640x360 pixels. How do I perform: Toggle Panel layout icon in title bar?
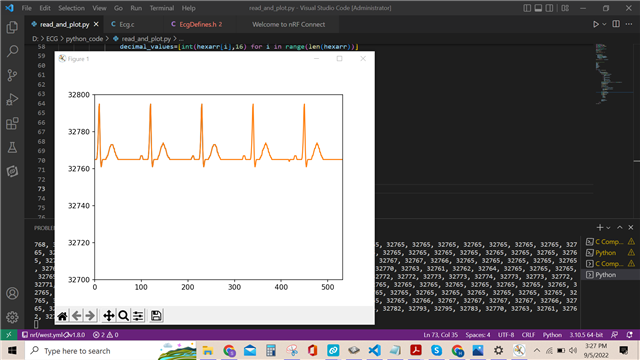click(x=538, y=8)
